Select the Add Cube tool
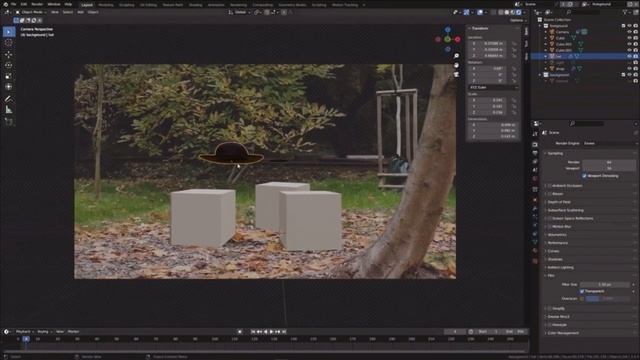This screenshot has height=360, width=640. 9,122
